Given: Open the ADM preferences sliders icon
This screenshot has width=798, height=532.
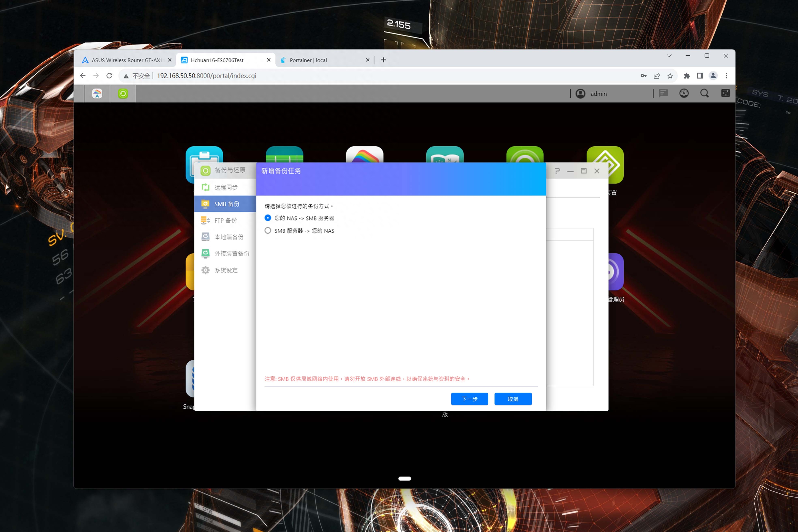Looking at the screenshot, I should click(725, 93).
